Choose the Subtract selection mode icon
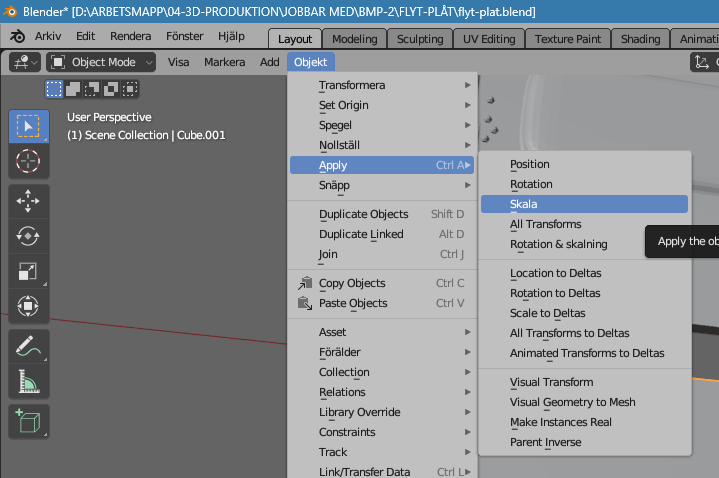This screenshot has width=719, height=478. pyautogui.click(x=92, y=89)
